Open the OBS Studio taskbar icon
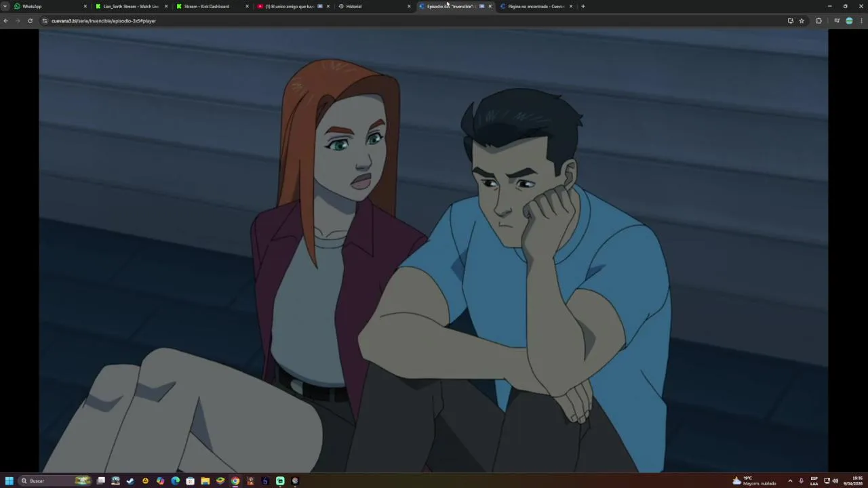The image size is (868, 488). (x=295, y=481)
